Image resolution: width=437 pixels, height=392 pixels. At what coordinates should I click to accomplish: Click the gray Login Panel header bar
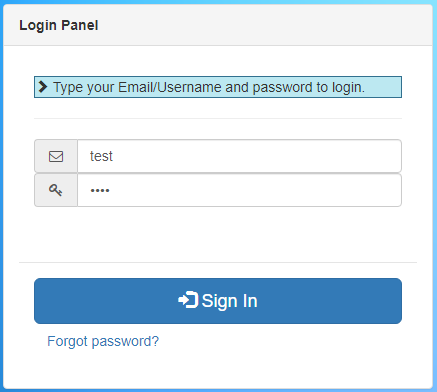(218, 25)
